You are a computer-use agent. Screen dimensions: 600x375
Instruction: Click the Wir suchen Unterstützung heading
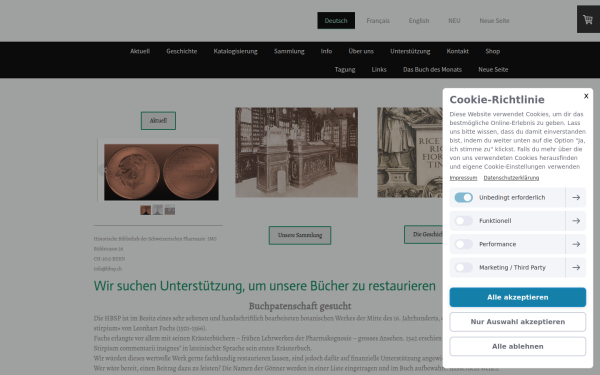tap(265, 286)
